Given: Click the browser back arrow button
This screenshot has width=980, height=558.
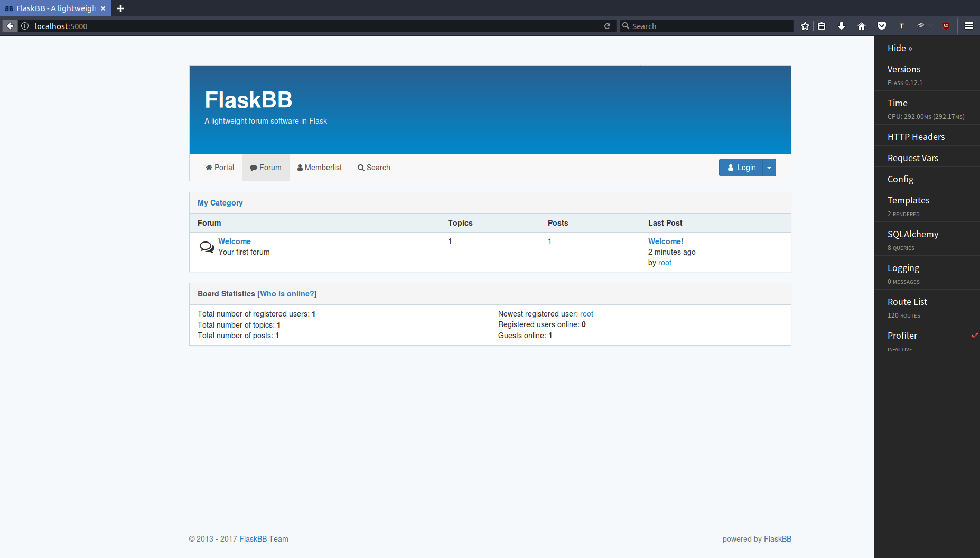Looking at the screenshot, I should (10, 26).
